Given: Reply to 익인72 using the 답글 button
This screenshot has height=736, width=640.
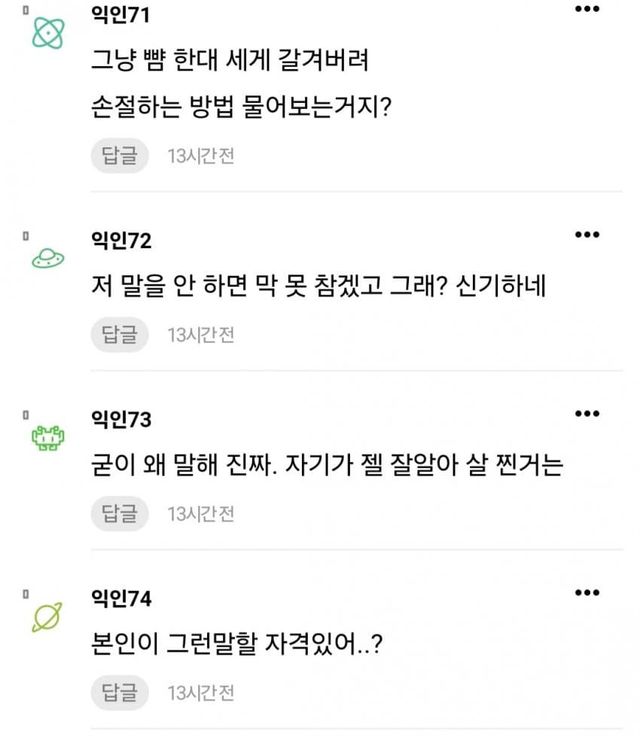Looking at the screenshot, I should click(x=120, y=335).
